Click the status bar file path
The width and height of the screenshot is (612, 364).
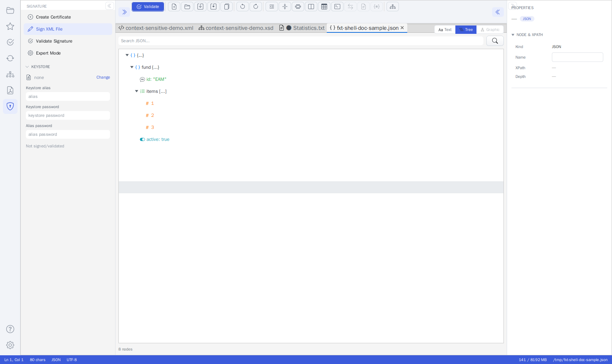click(x=580, y=360)
